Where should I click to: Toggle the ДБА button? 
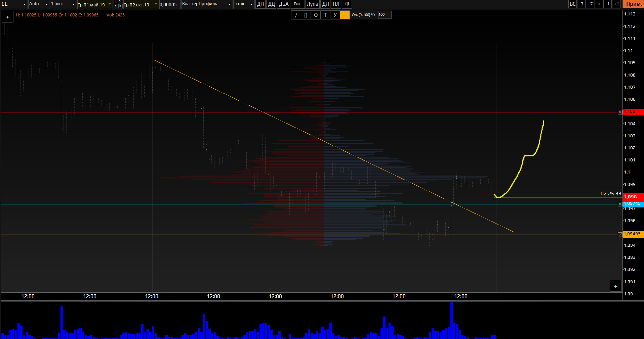(x=283, y=4)
